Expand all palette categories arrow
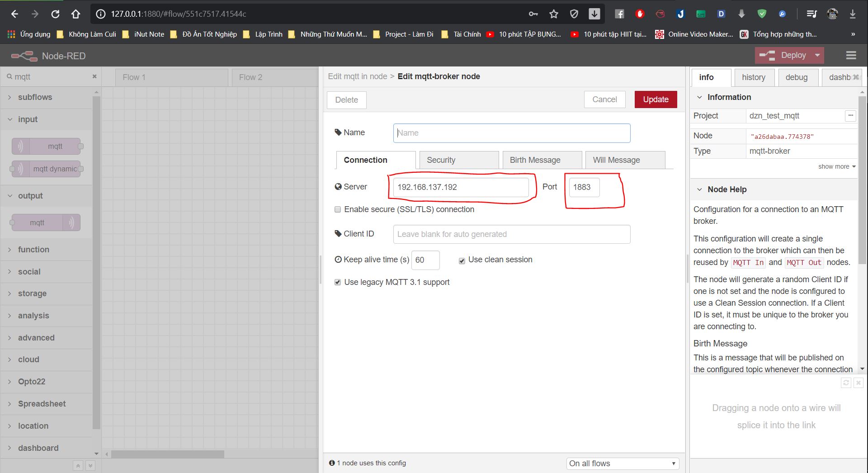This screenshot has width=868, height=473. tap(90, 465)
